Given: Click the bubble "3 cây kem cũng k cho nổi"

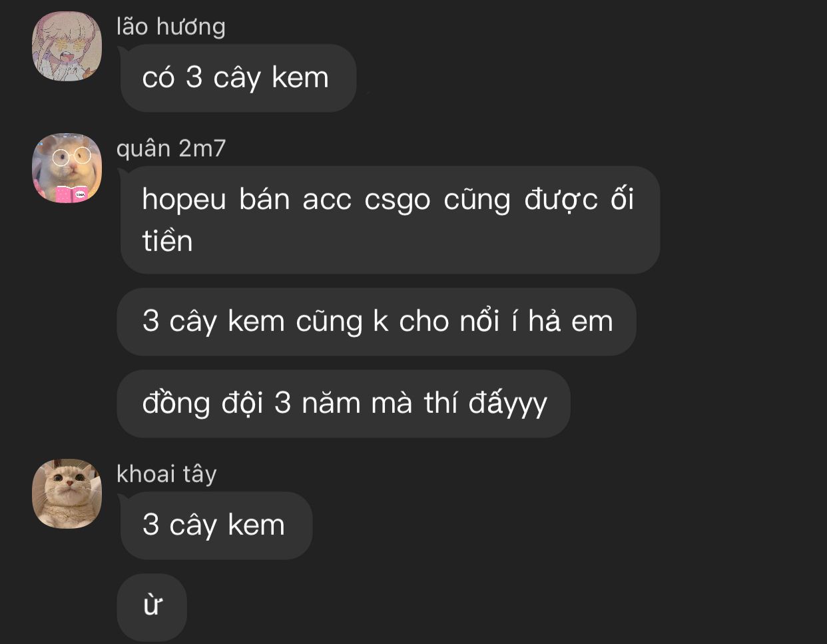Looking at the screenshot, I should 377,322.
